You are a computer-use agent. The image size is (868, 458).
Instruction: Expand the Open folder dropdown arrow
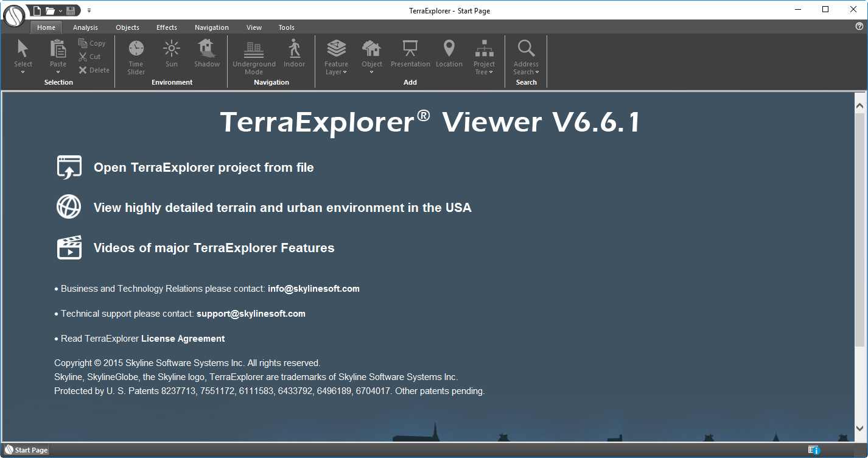(60, 11)
